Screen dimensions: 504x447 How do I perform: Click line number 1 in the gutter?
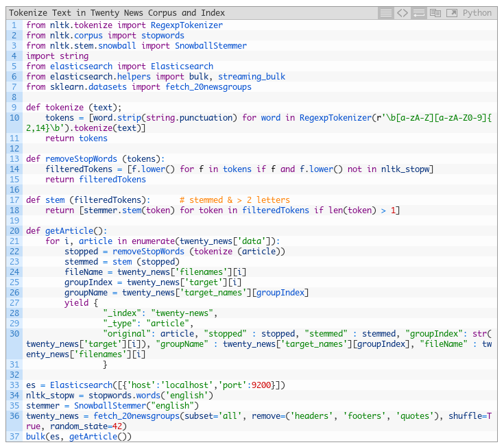pos(14,25)
